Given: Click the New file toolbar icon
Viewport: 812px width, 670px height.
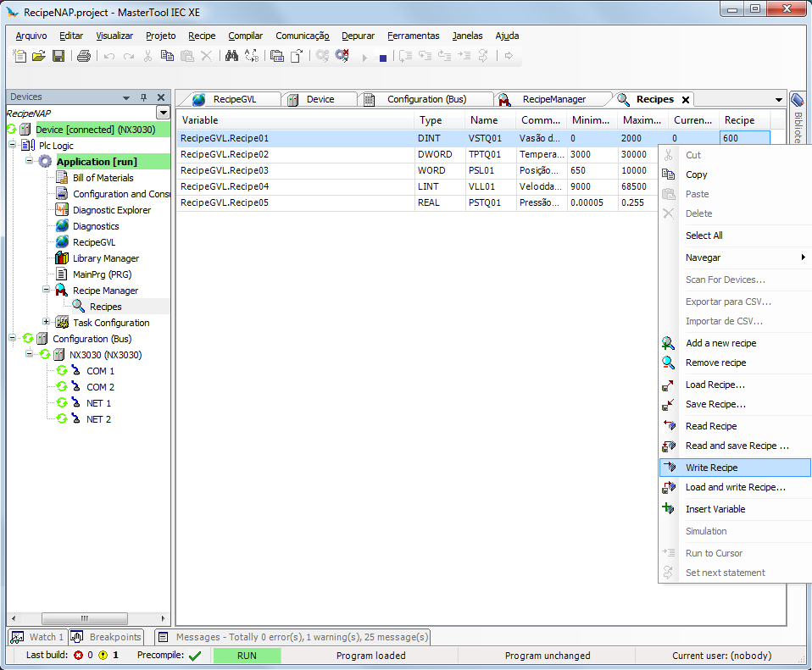Looking at the screenshot, I should click(x=20, y=56).
